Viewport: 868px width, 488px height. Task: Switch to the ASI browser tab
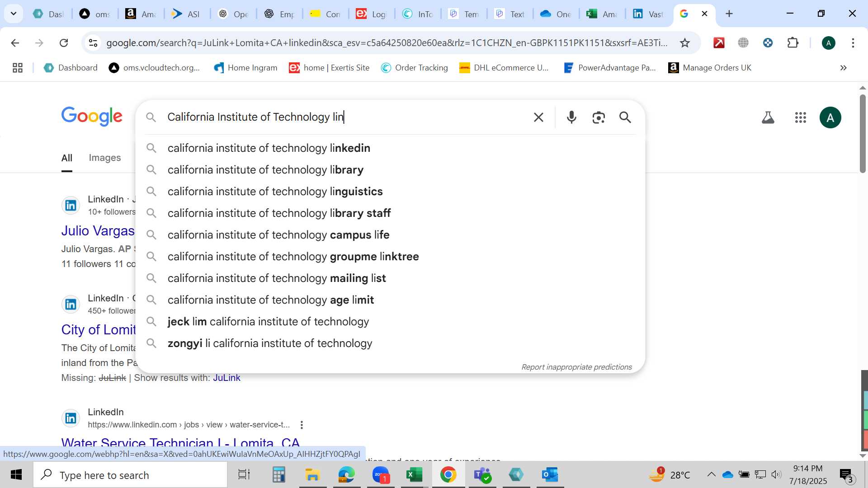(x=186, y=14)
